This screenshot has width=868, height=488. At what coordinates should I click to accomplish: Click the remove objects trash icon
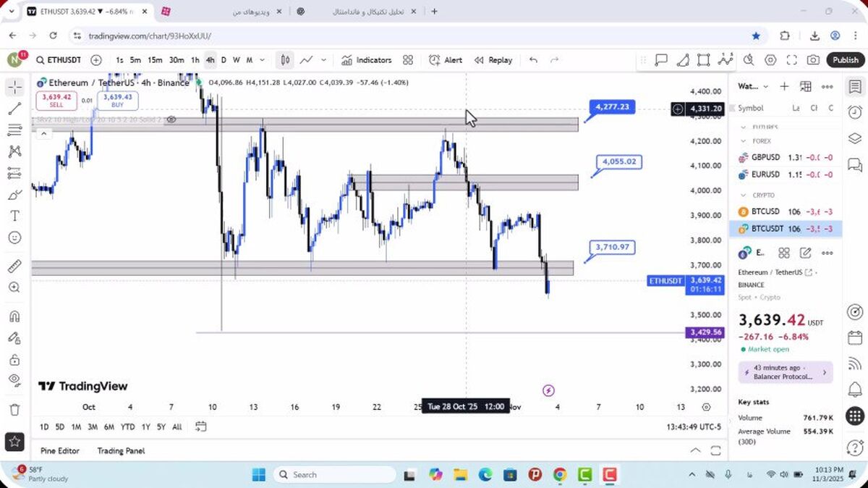pos(14,410)
